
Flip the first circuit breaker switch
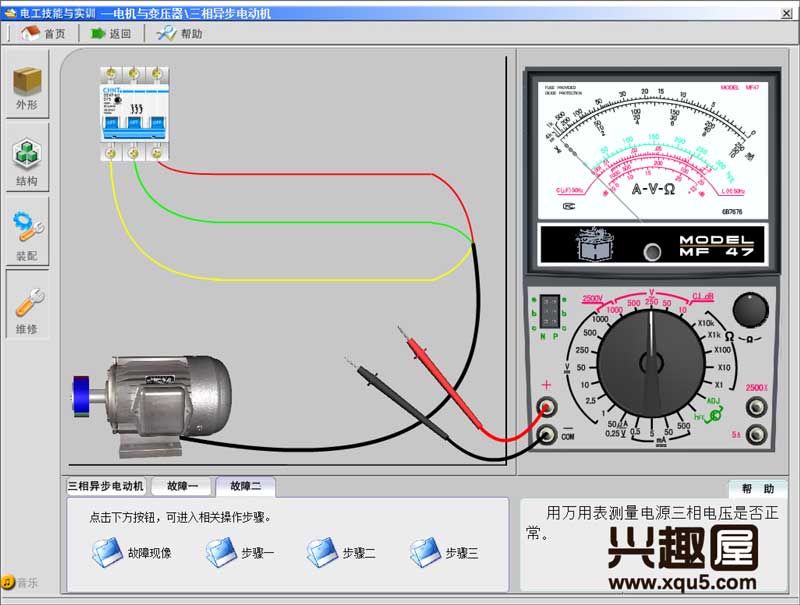[111, 122]
